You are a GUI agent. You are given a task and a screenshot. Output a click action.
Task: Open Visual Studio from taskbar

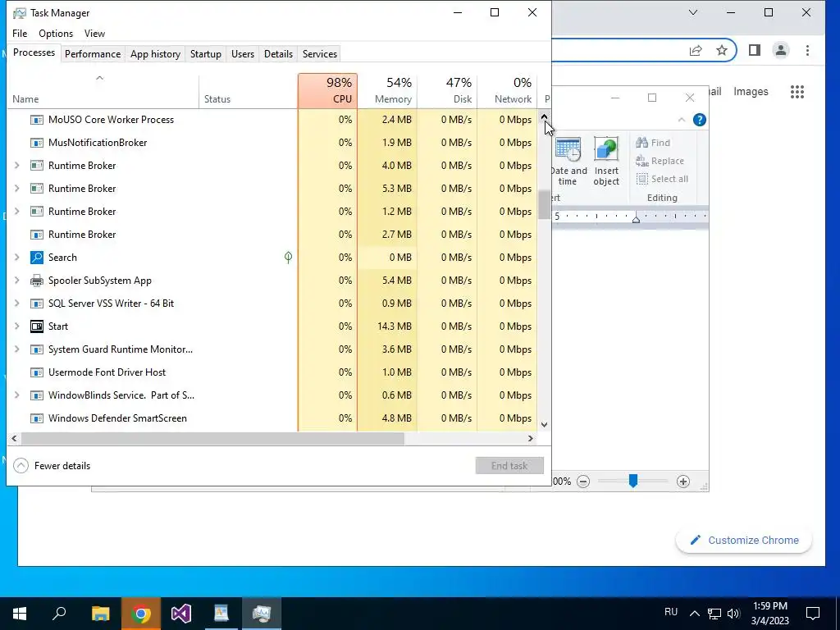coord(180,614)
